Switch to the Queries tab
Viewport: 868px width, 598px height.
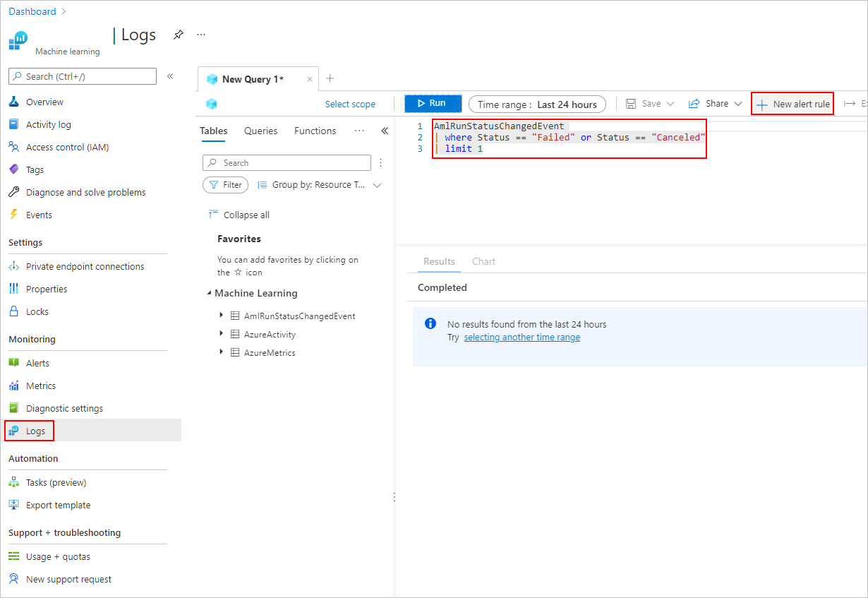coord(260,131)
